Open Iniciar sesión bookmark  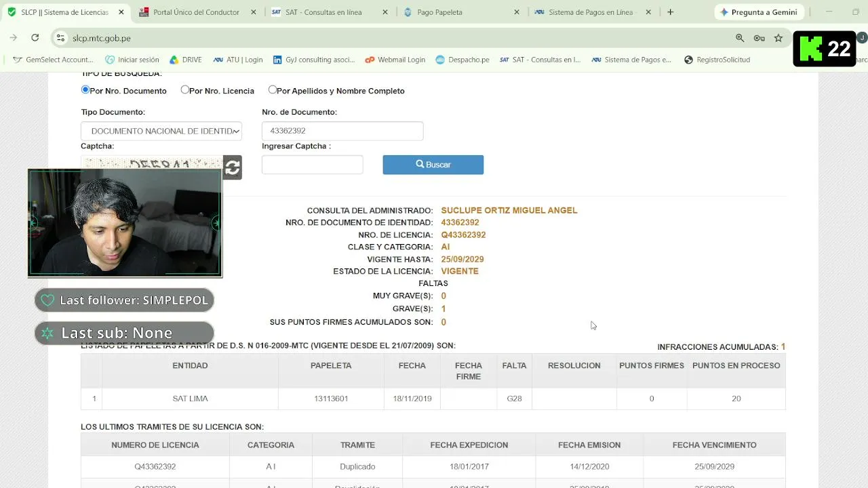(x=132, y=60)
